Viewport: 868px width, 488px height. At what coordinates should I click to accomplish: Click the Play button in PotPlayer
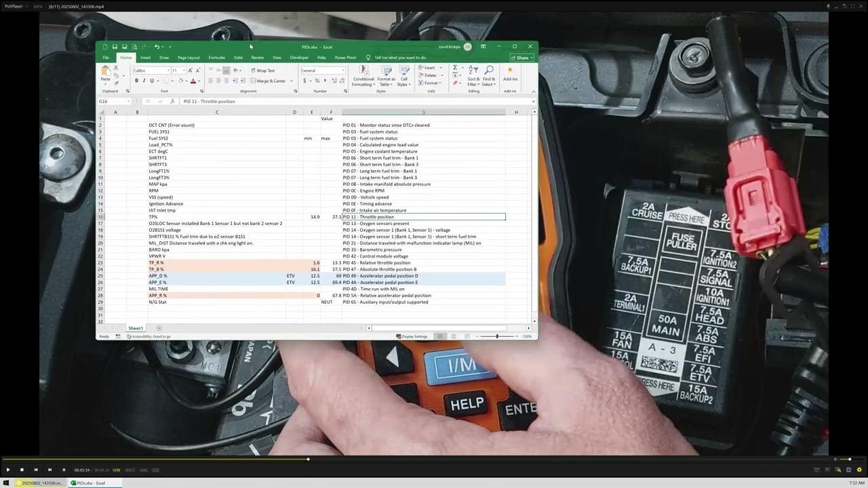tap(7, 470)
